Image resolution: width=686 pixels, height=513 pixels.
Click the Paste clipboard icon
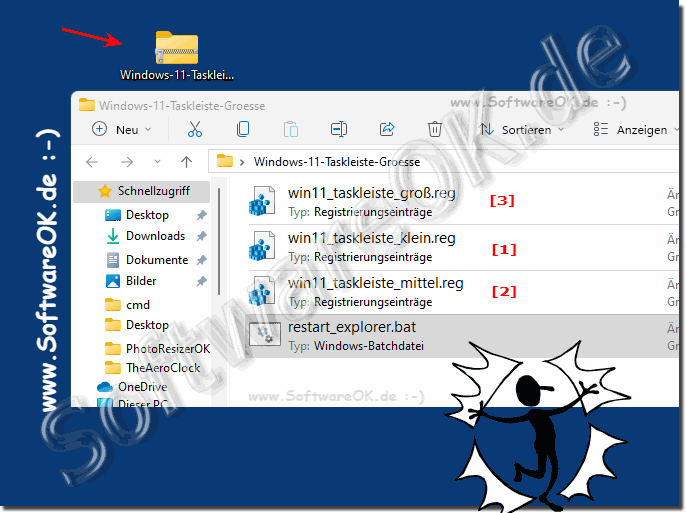coord(291,129)
